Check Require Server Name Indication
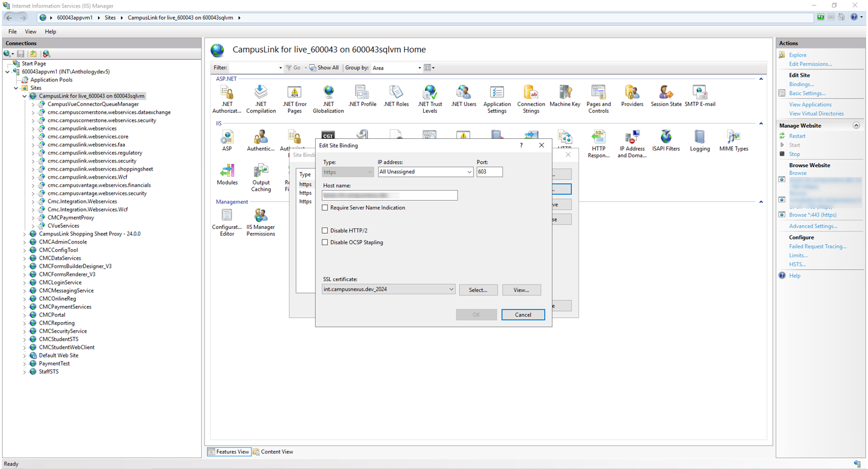The height and width of the screenshot is (469, 868). click(325, 208)
